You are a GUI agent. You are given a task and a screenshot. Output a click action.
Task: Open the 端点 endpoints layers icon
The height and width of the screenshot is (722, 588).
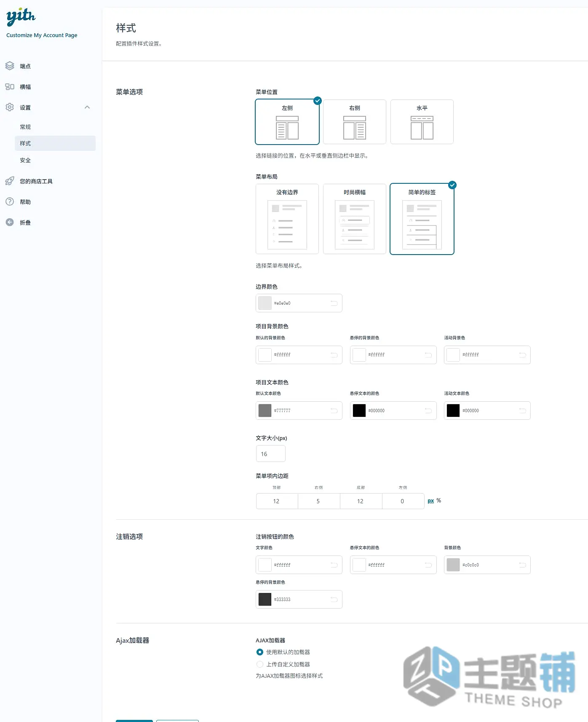click(10, 66)
